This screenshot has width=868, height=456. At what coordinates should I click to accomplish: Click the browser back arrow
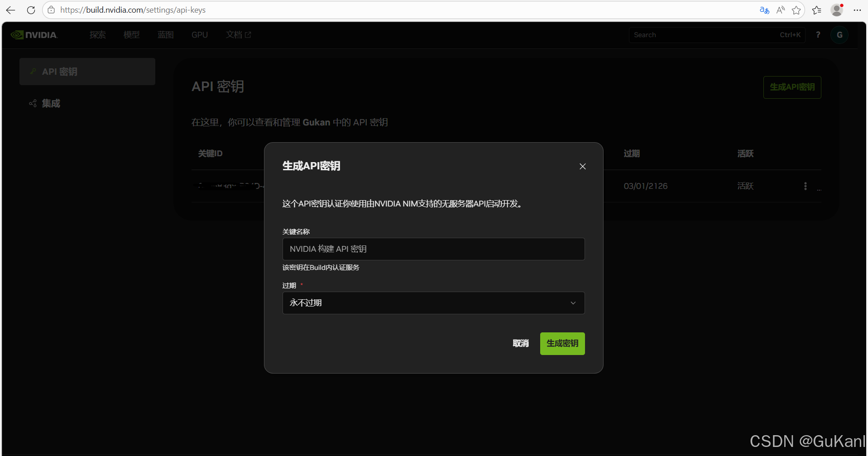(x=11, y=10)
